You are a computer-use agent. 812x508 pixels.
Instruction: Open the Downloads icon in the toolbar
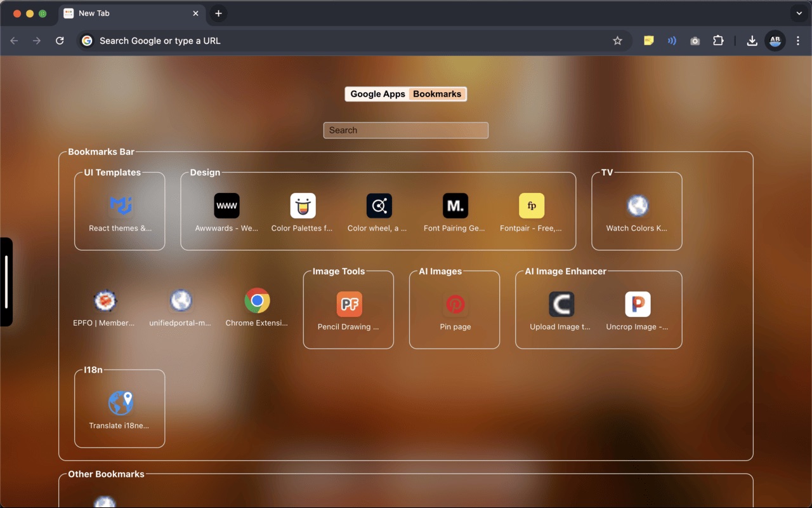(x=752, y=40)
